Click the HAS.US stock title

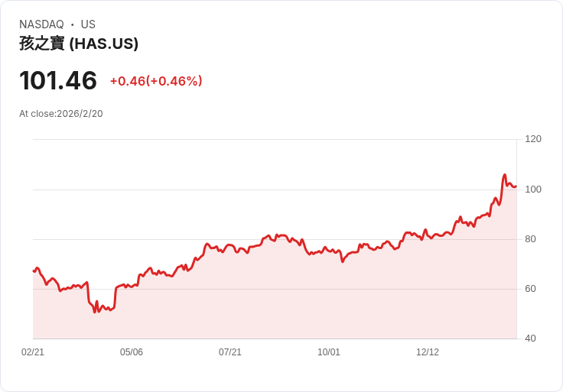[79, 44]
